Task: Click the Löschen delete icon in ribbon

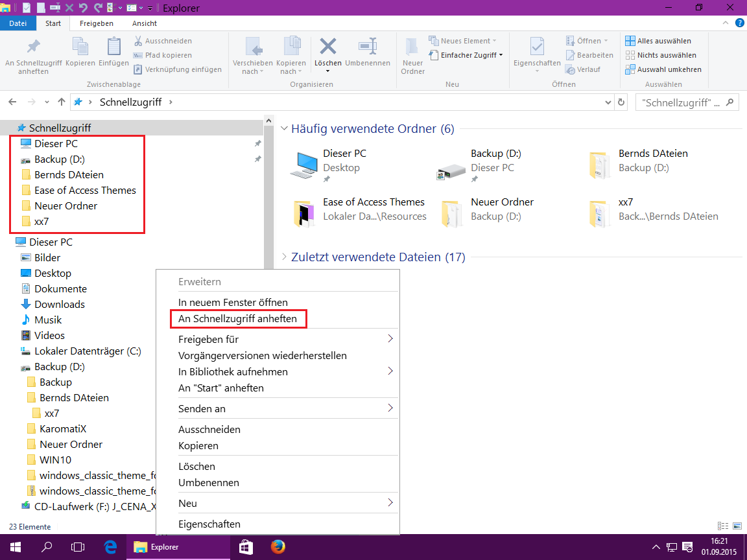Action: coord(327,47)
